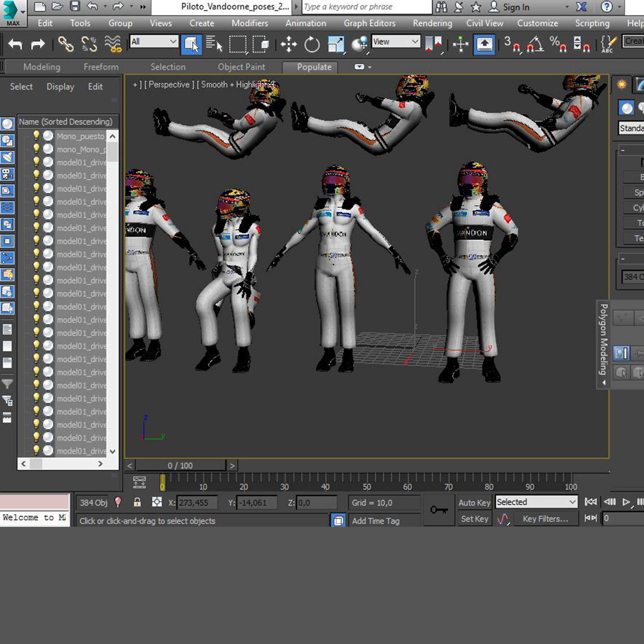Click the Select by Name icon
This screenshot has width=644, height=644.
[x=214, y=44]
